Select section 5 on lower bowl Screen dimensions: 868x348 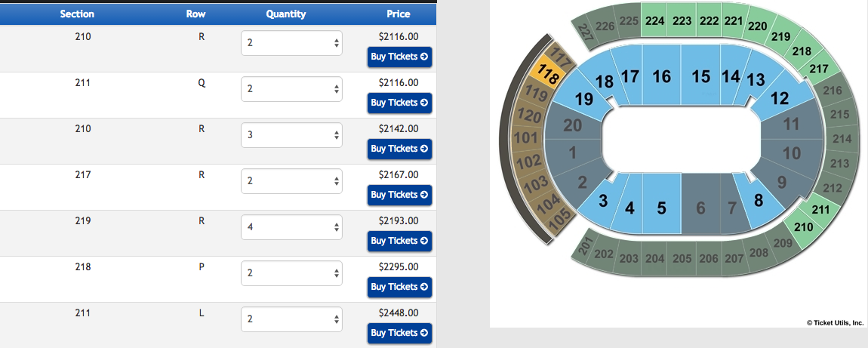pos(661,208)
